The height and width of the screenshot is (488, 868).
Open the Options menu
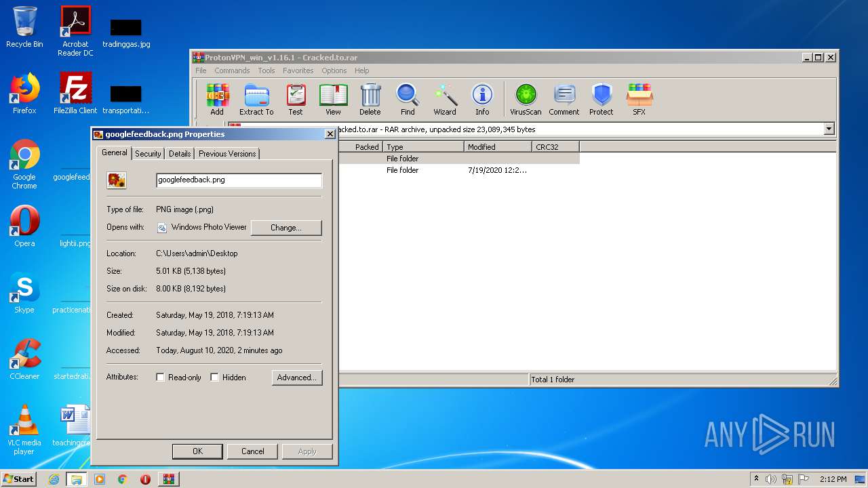pyautogui.click(x=334, y=70)
